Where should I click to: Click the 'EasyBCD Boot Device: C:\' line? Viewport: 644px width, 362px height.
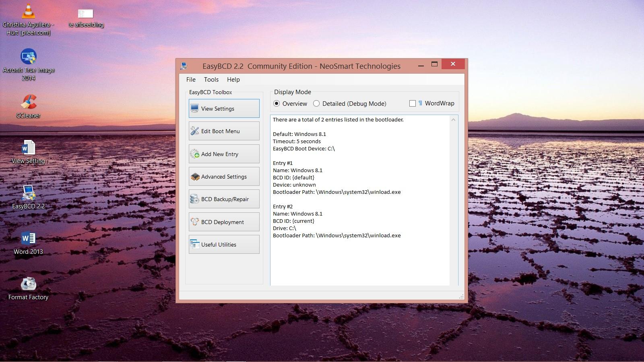(304, 148)
